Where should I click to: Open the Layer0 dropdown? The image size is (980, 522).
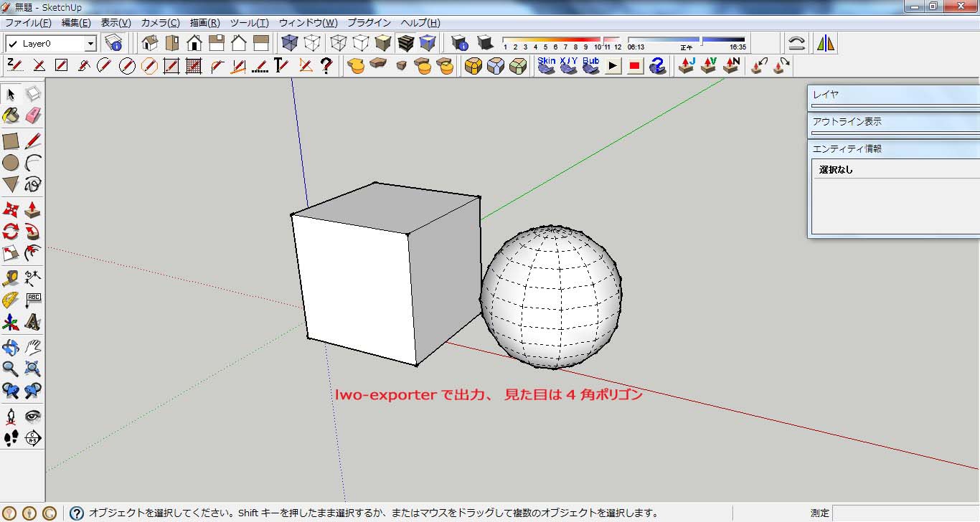90,44
